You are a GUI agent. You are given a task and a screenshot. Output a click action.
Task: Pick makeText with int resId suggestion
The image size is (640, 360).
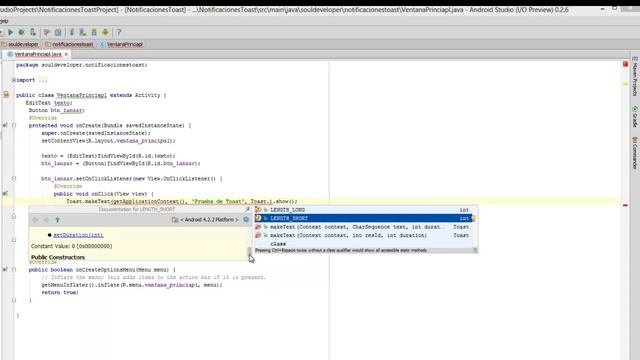click(363, 236)
